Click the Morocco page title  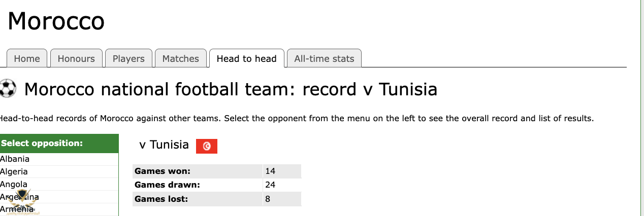(56, 22)
